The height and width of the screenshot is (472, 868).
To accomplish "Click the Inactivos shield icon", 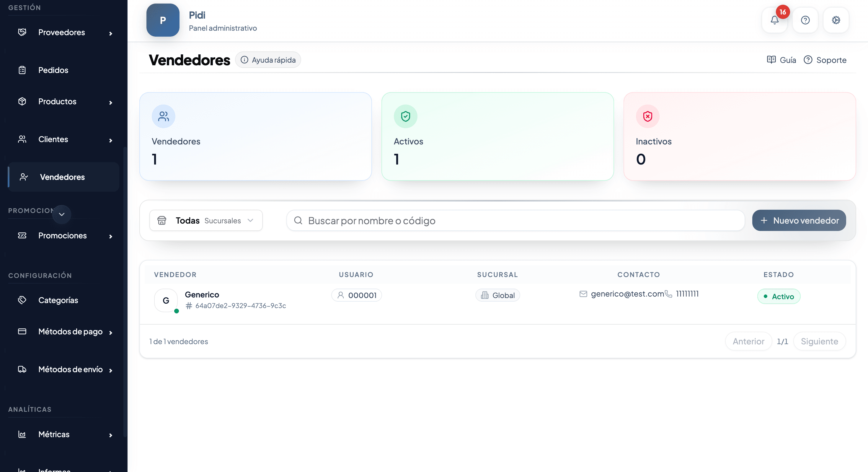I will [647, 116].
